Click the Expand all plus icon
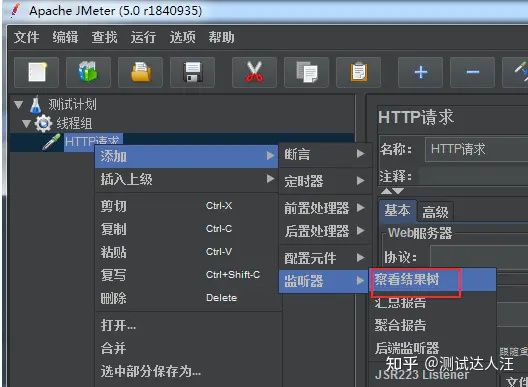The height and width of the screenshot is (387, 528). tap(421, 72)
